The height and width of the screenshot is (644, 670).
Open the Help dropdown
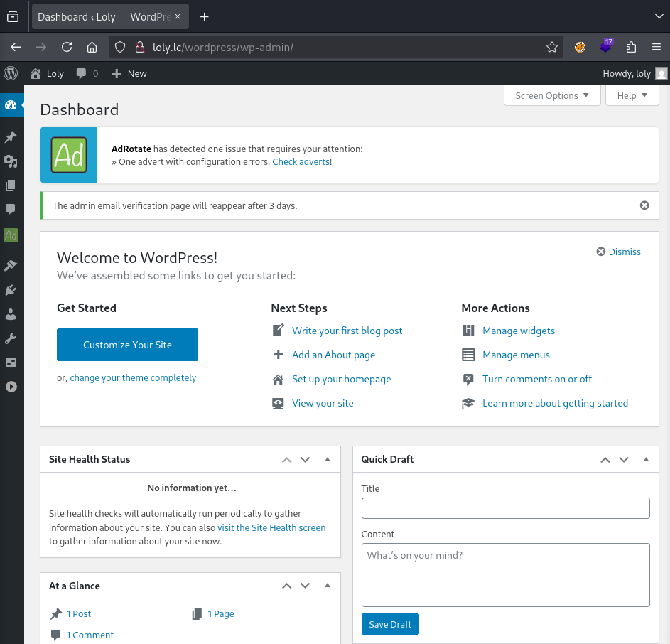(x=632, y=95)
